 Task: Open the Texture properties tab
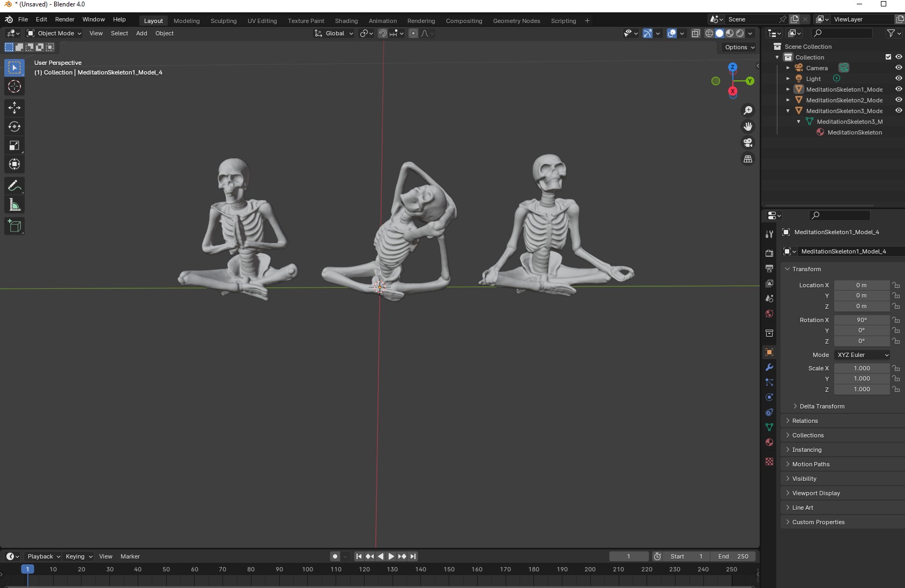click(x=769, y=462)
